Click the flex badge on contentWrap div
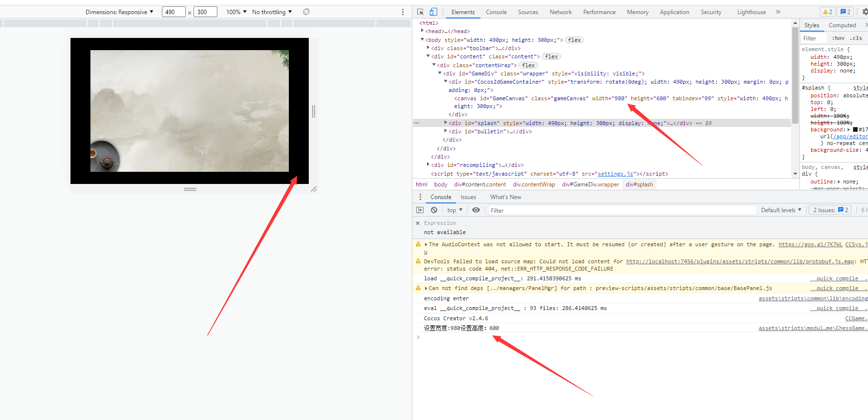The image size is (868, 420). coord(528,65)
